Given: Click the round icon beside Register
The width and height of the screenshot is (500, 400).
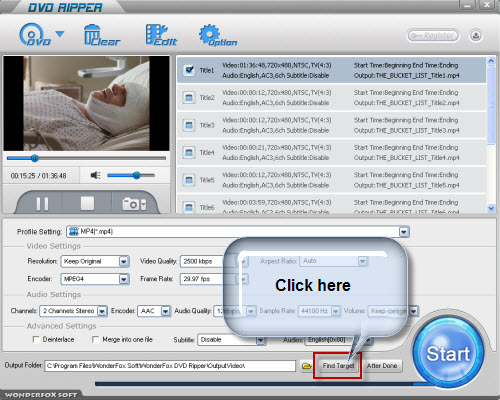Looking at the screenshot, I should point(476,35).
